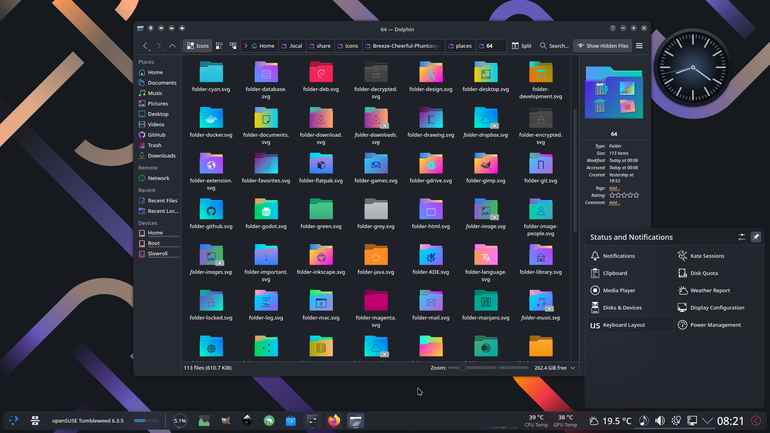The height and width of the screenshot is (433, 770).
Task: Select the Breeze-Cheerful-Phantasy breadcrumb
Action: click(x=403, y=46)
